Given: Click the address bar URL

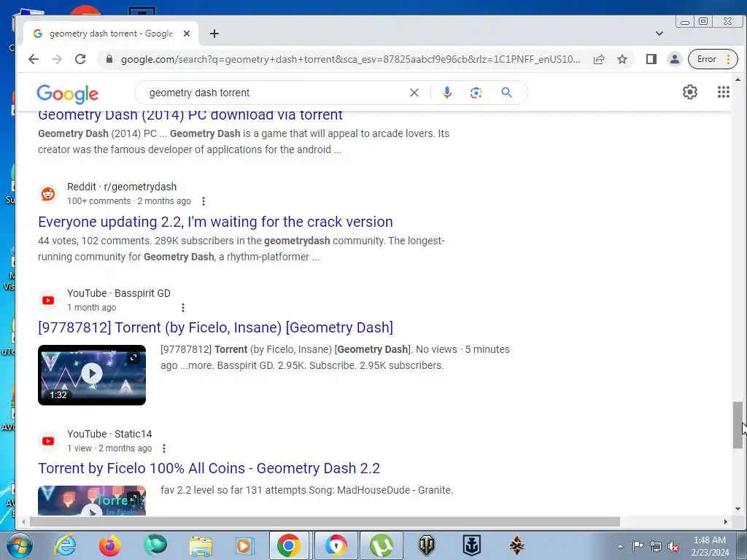Looking at the screenshot, I should tap(351, 59).
